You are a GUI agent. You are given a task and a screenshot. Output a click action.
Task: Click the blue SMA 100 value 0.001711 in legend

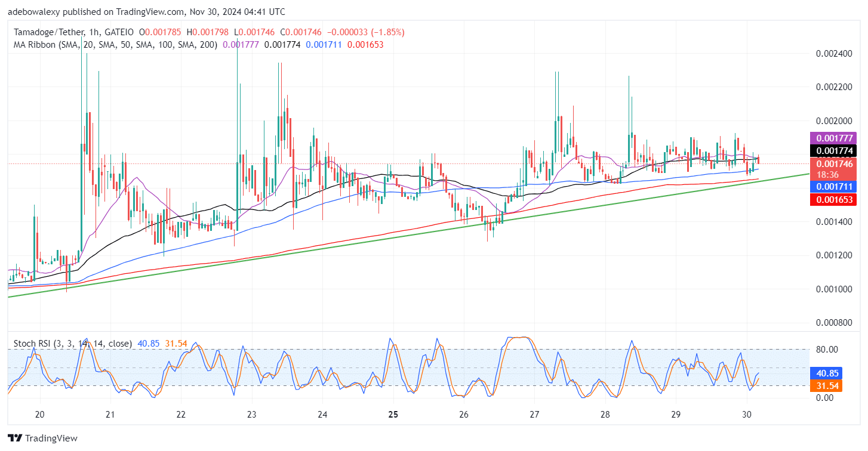pos(324,44)
